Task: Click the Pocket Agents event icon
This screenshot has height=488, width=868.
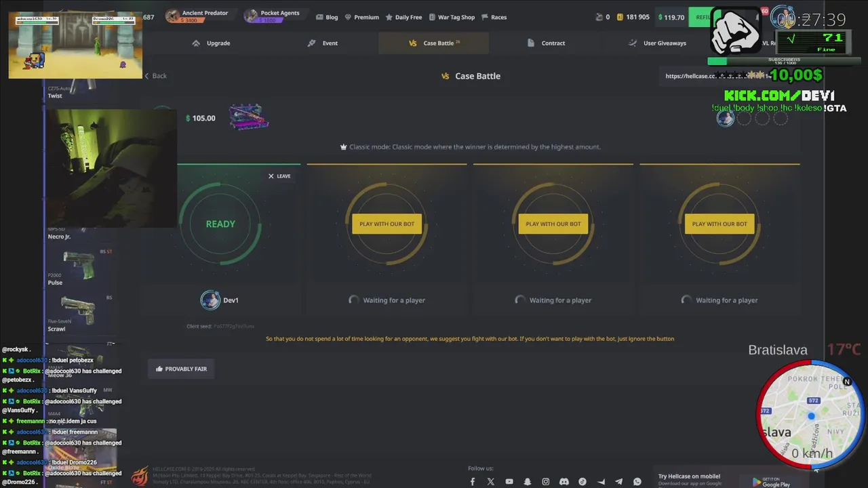Action: (252, 16)
